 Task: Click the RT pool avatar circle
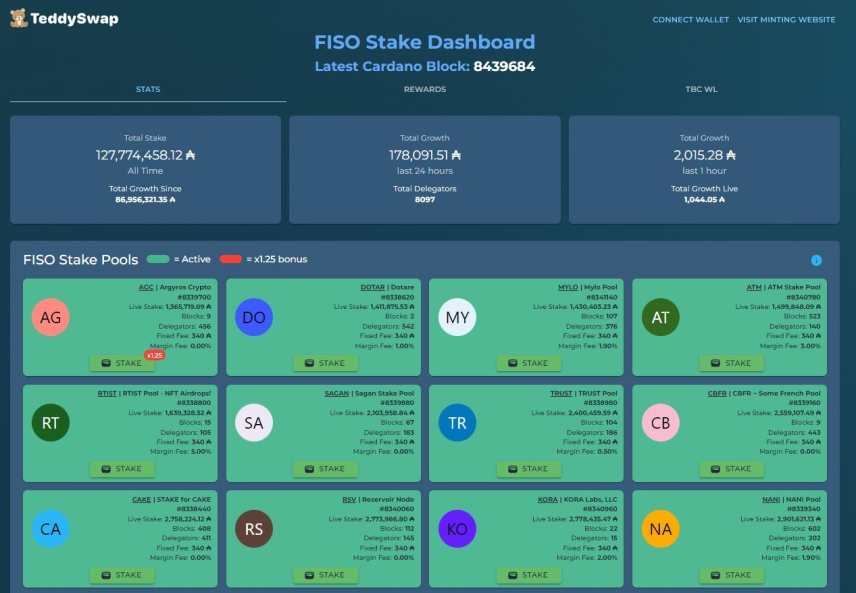(x=51, y=423)
